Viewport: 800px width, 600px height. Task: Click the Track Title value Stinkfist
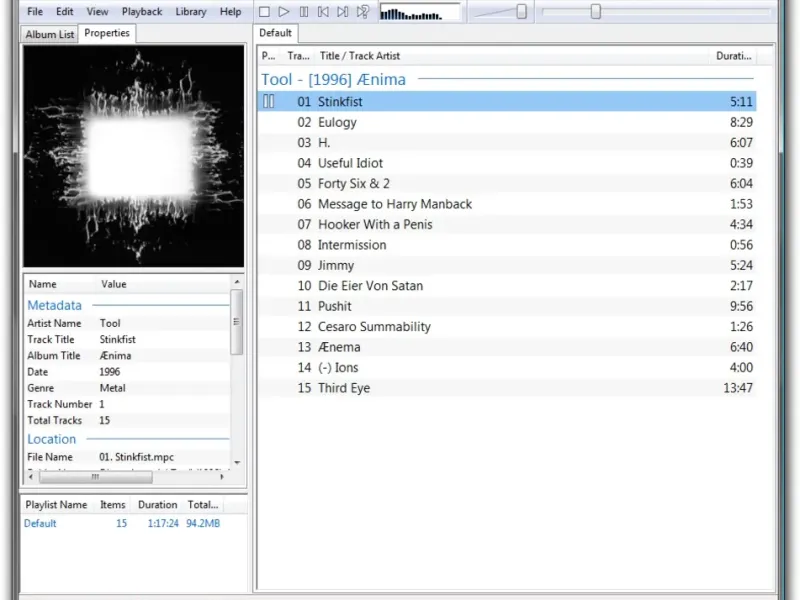(x=118, y=340)
